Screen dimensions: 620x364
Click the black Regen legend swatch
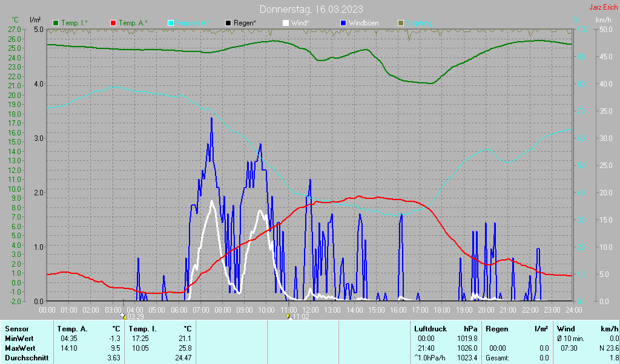tap(228, 23)
